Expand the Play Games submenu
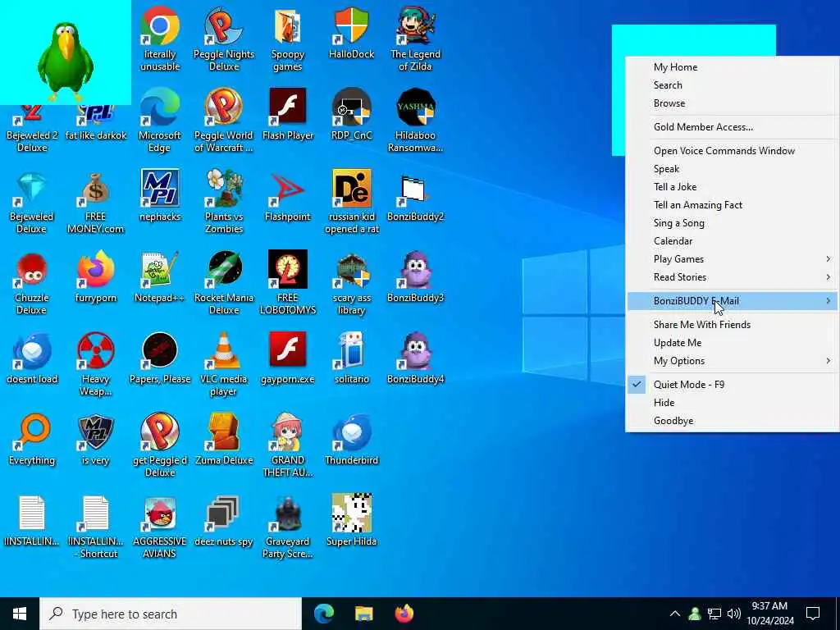The width and height of the screenshot is (840, 630). 732,259
